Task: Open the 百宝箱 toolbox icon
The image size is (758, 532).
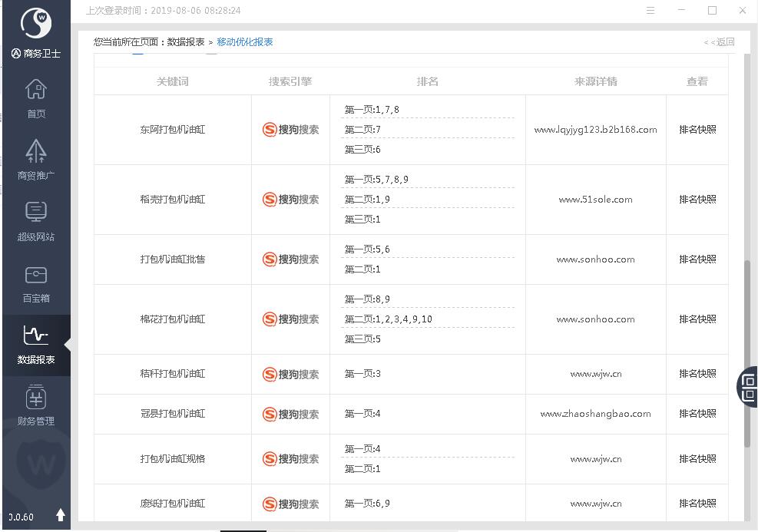Action: pos(36,275)
